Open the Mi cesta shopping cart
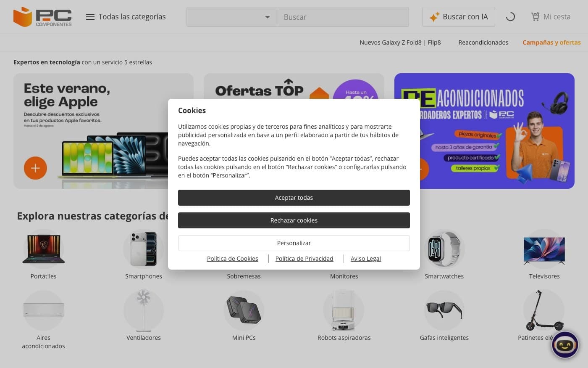The width and height of the screenshot is (588, 368). point(551,17)
